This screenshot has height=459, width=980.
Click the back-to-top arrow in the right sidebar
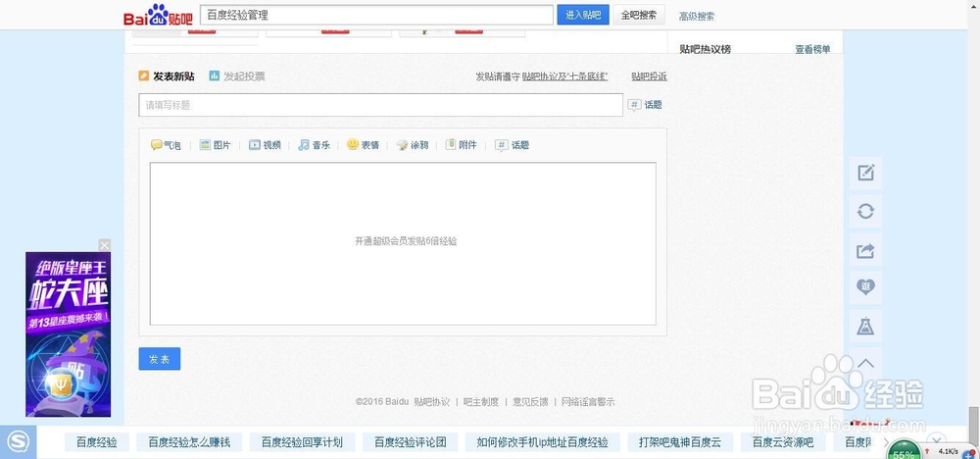(865, 363)
